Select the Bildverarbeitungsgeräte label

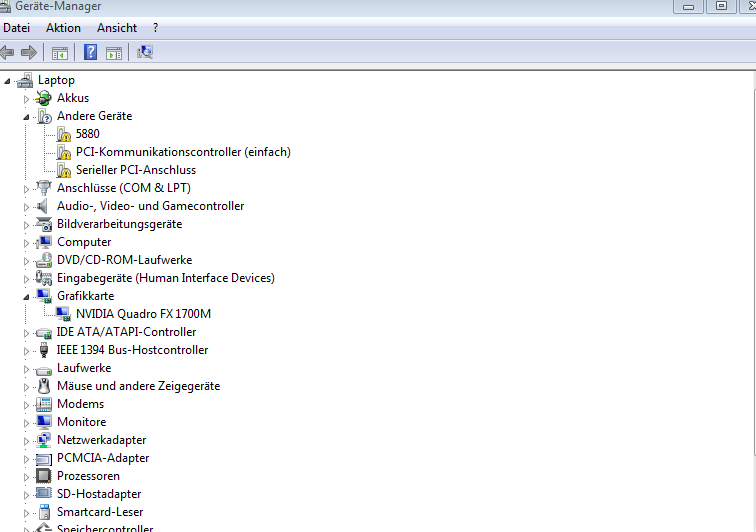(x=120, y=224)
